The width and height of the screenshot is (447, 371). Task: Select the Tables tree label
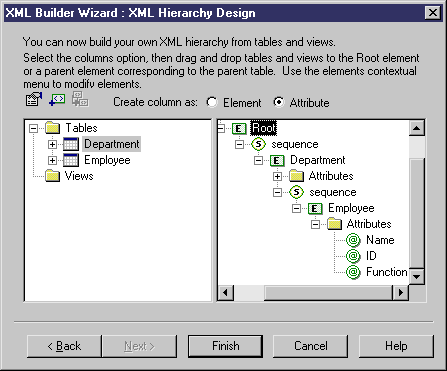click(x=81, y=128)
